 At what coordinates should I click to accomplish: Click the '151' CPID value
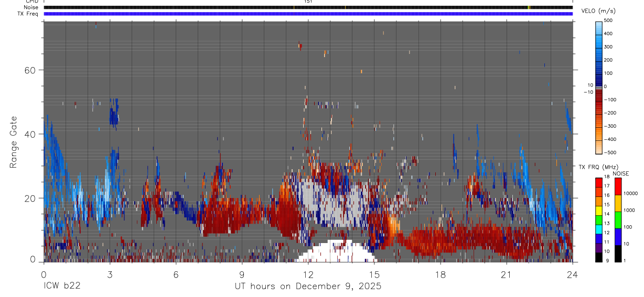click(308, 2)
